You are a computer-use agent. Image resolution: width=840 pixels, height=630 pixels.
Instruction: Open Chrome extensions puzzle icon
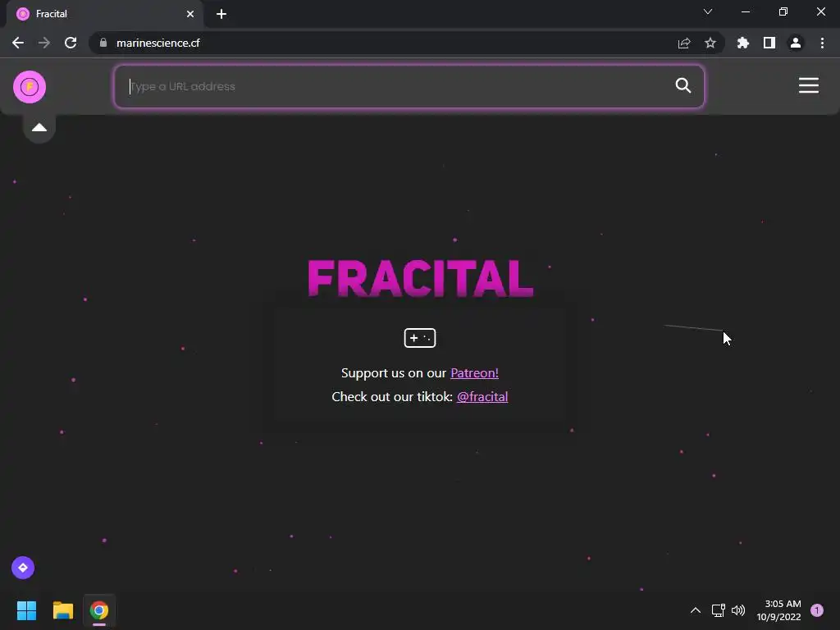click(x=742, y=43)
